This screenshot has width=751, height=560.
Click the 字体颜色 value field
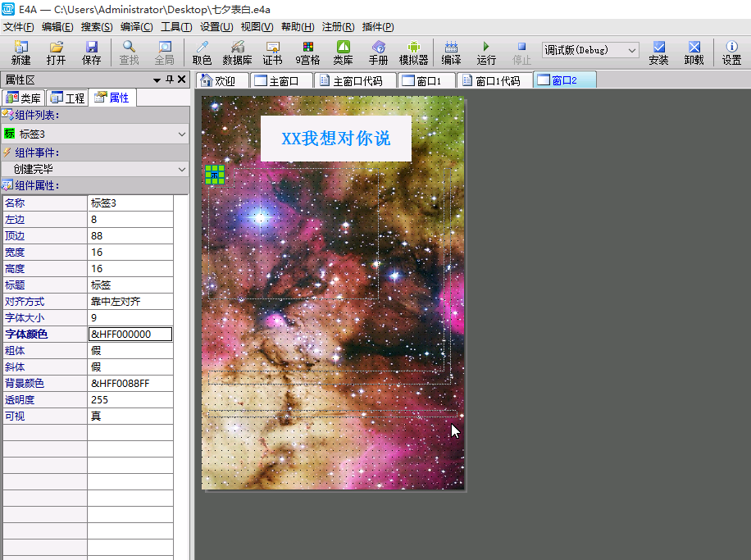pos(130,334)
